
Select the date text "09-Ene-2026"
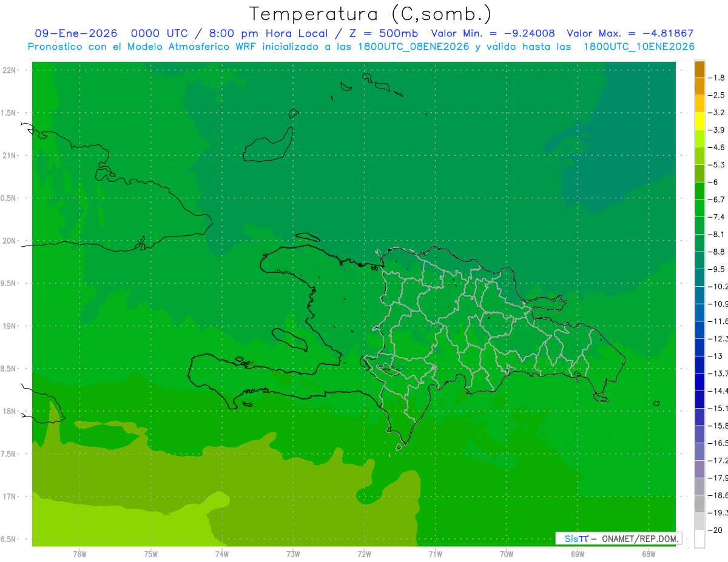click(76, 33)
